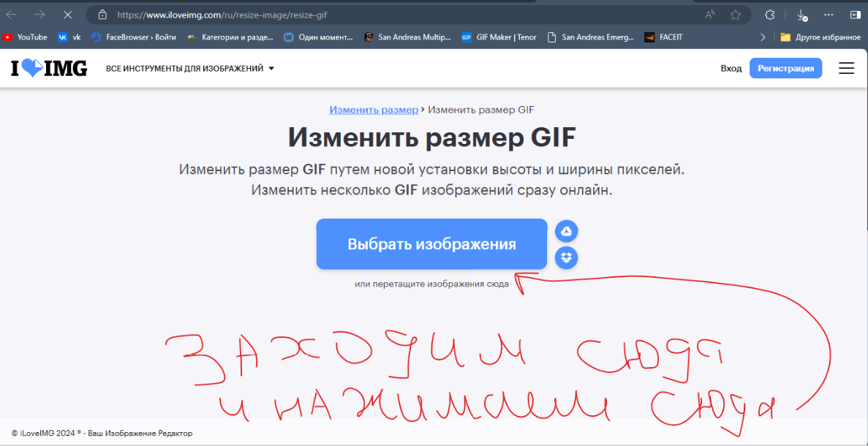This screenshot has height=446, width=868.
Task: Click the 'Выбрать изображения' button
Action: 431,244
